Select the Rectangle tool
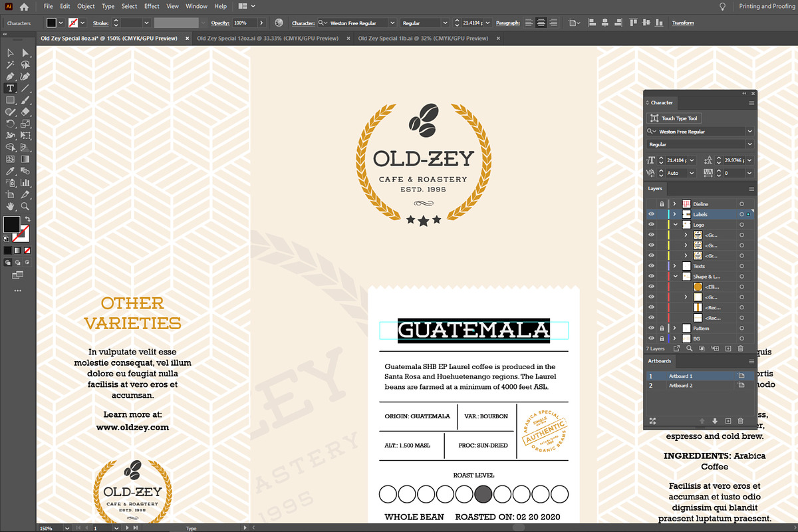Image resolution: width=798 pixels, height=532 pixels. point(10,100)
